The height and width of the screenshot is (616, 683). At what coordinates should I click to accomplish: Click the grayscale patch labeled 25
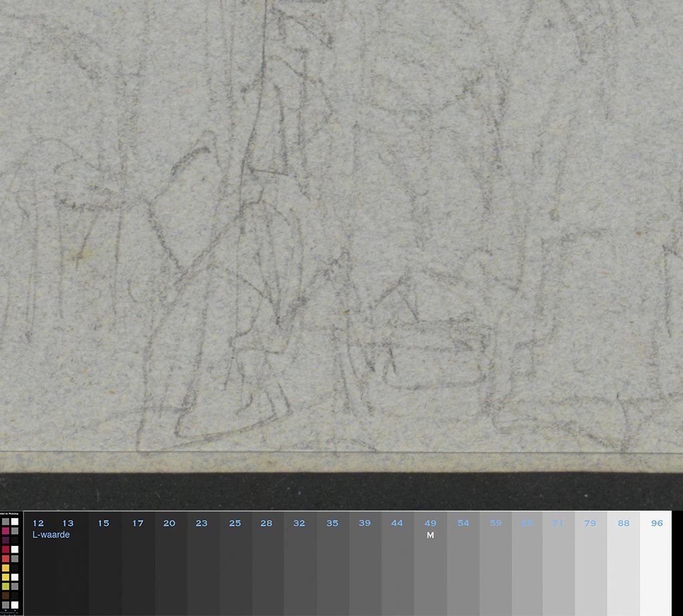(235, 573)
